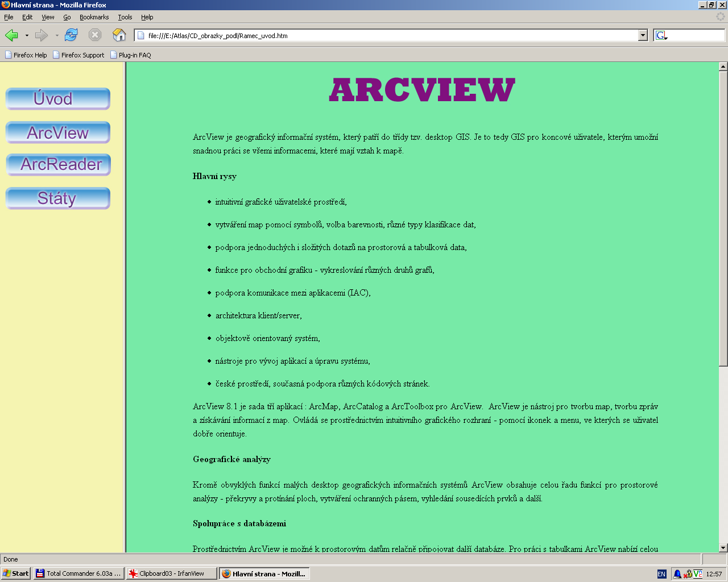Open the Back history dropdown arrow
Viewport: 728px width, 582px height.
27,35
